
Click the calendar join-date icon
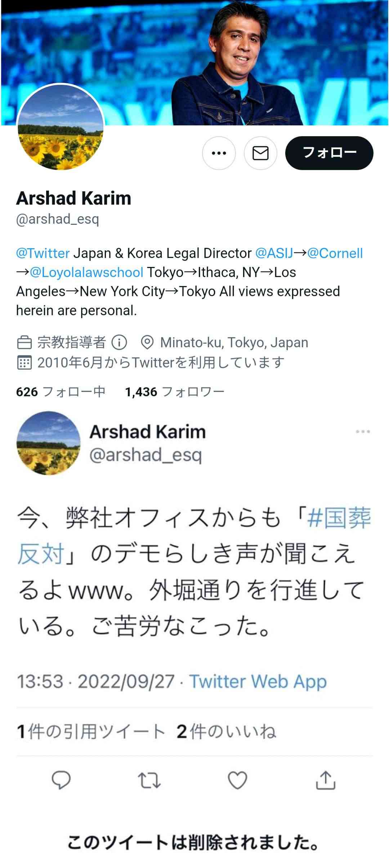click(24, 362)
